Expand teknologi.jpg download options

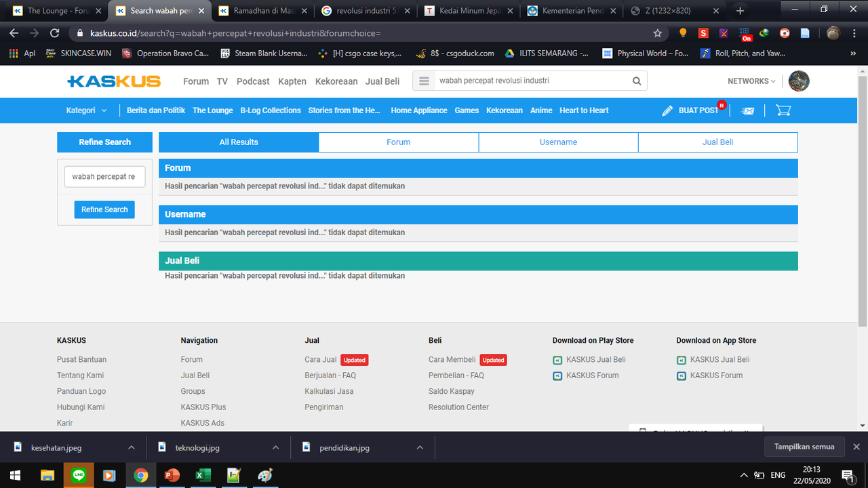point(275,447)
